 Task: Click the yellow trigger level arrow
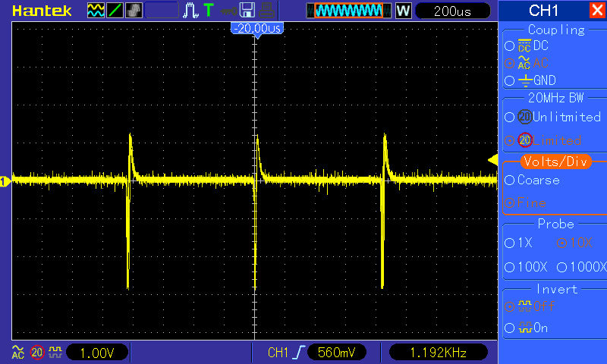coord(492,160)
